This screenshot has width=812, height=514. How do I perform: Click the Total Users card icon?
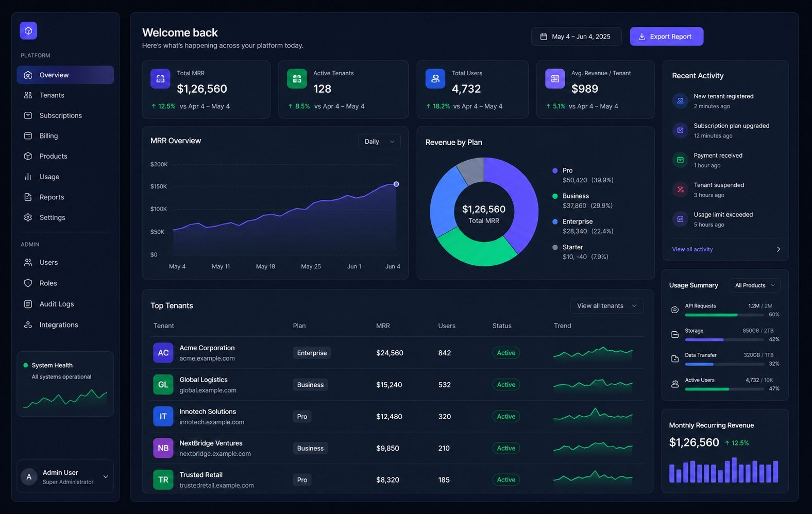point(435,79)
